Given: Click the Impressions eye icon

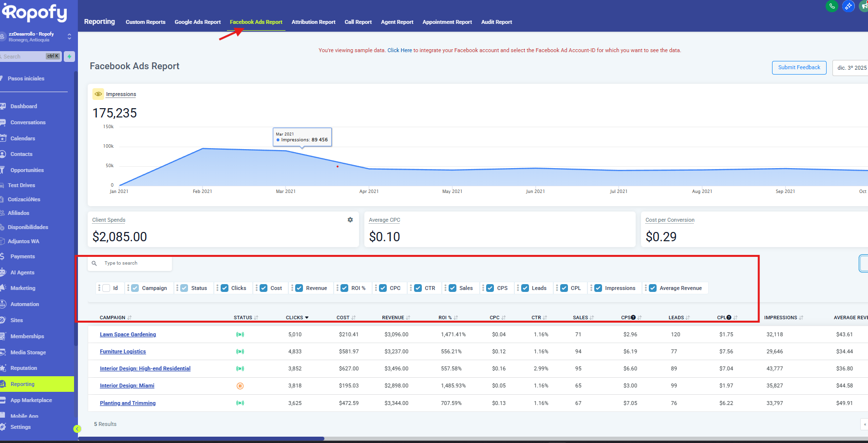Looking at the screenshot, I should point(98,94).
